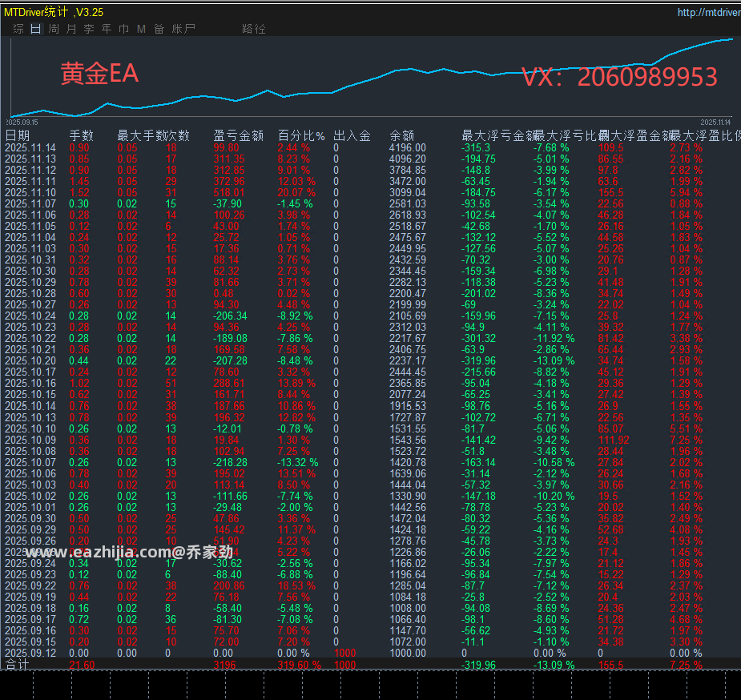
Task: Click the 百分比% column header
Action: (x=301, y=136)
